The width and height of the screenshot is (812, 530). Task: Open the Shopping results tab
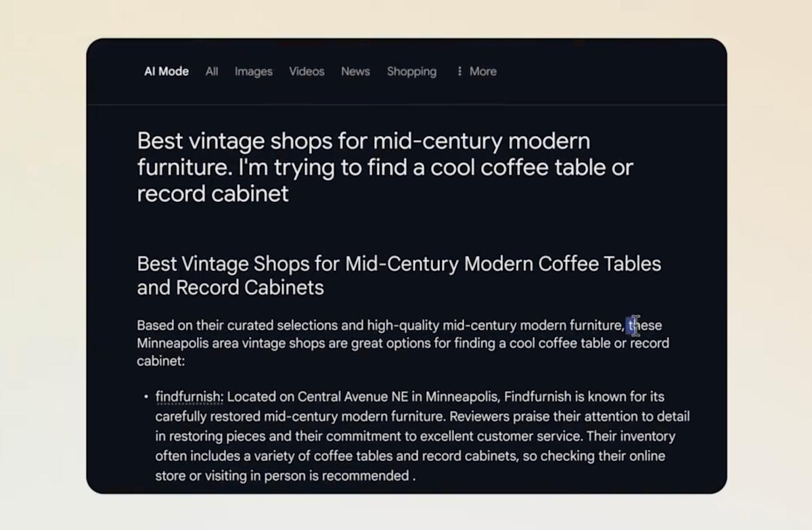411,71
